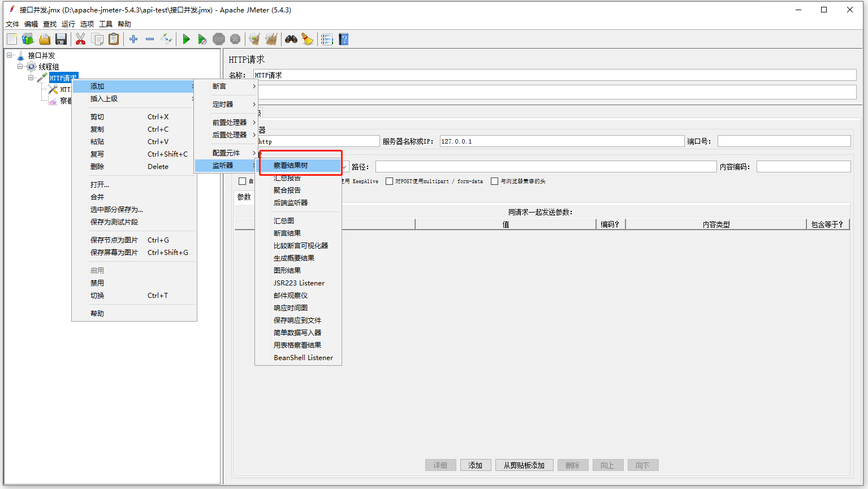Click the pipette icon beside HTTP请求 node

click(x=42, y=78)
